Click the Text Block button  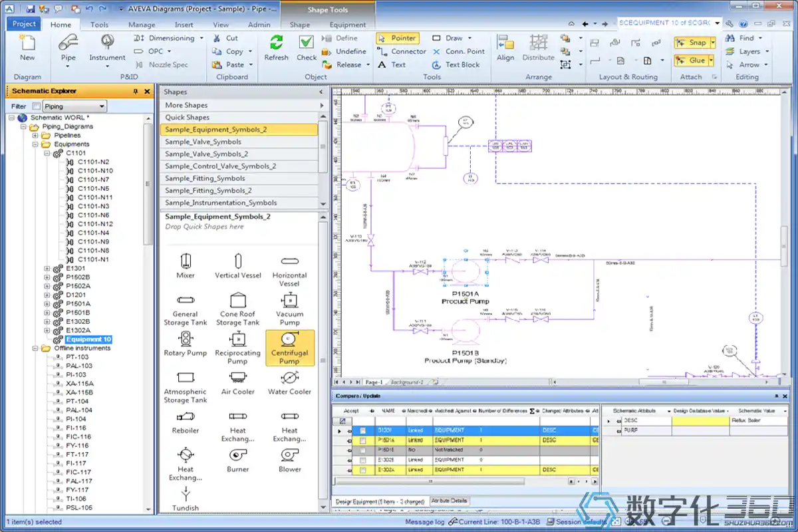coord(456,65)
